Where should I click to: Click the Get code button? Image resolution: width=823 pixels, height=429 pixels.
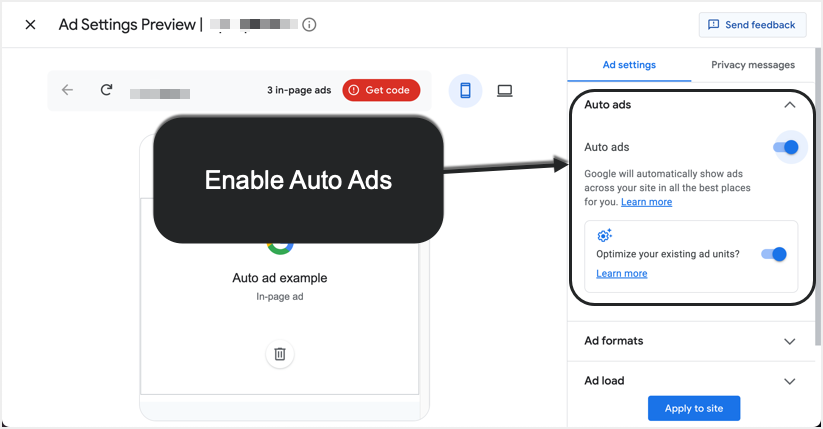[x=381, y=90]
